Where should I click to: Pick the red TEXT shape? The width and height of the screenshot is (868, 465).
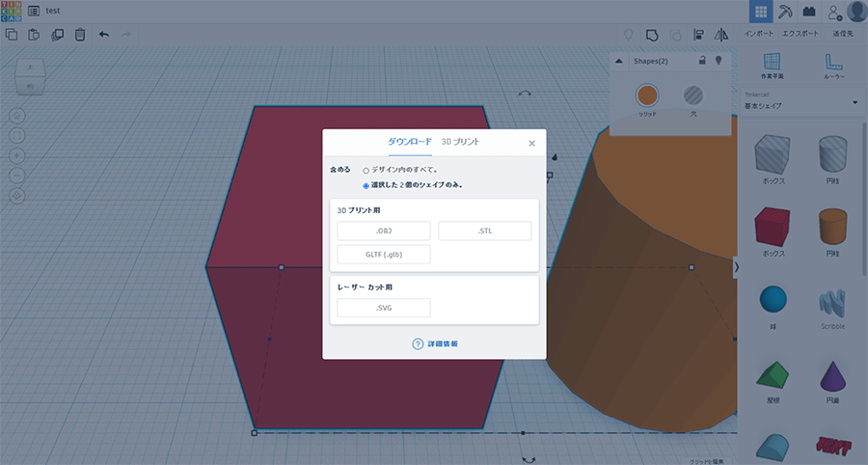coord(832,445)
